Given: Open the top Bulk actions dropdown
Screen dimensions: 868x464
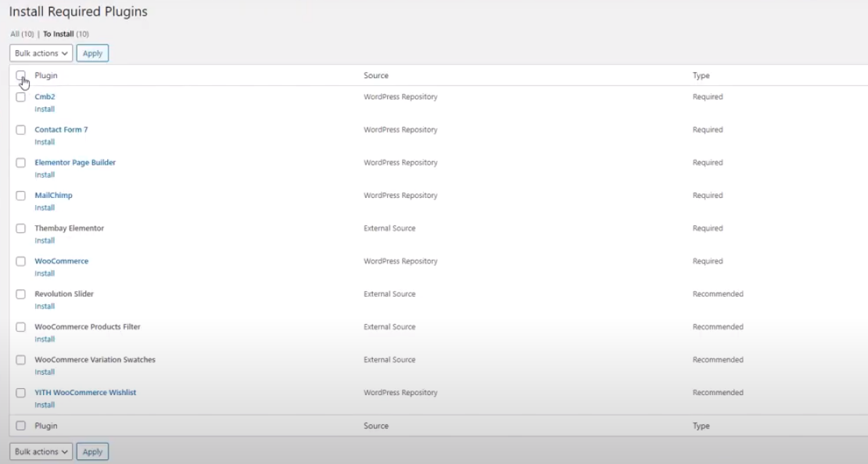Looking at the screenshot, I should (41, 53).
